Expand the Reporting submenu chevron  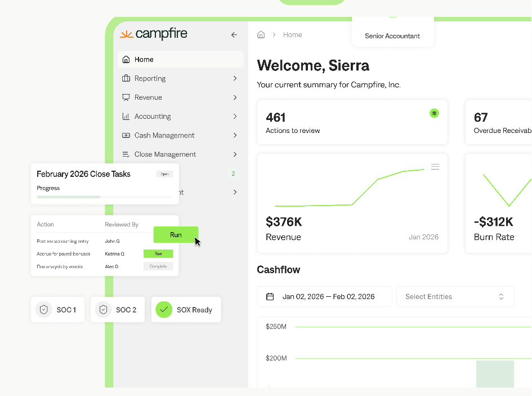(235, 78)
